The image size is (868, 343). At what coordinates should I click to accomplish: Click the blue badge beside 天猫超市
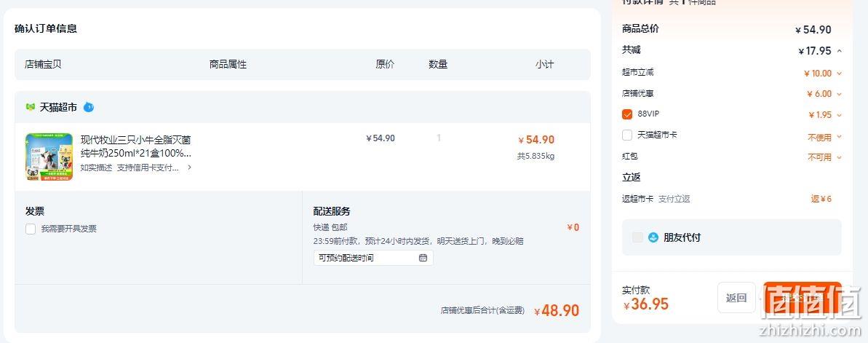(x=89, y=107)
